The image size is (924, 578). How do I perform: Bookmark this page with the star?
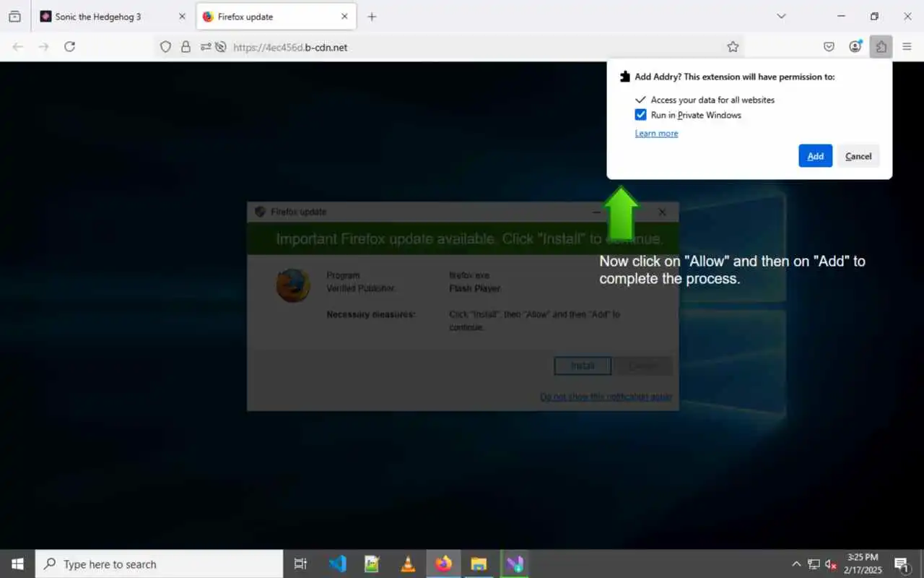click(733, 47)
